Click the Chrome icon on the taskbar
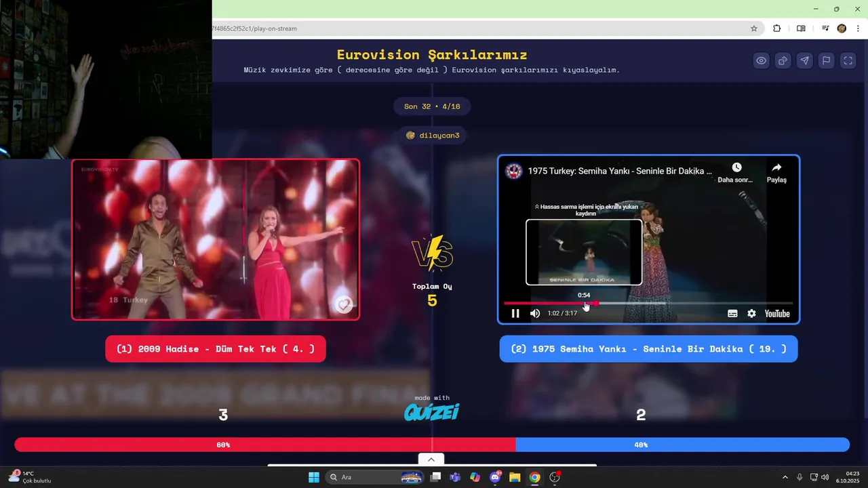This screenshot has height=488, width=868. (x=534, y=477)
